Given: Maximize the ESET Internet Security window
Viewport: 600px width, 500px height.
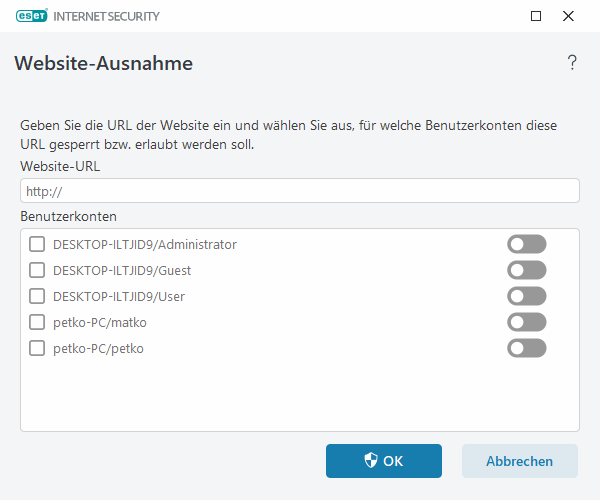Looking at the screenshot, I should 536,16.
